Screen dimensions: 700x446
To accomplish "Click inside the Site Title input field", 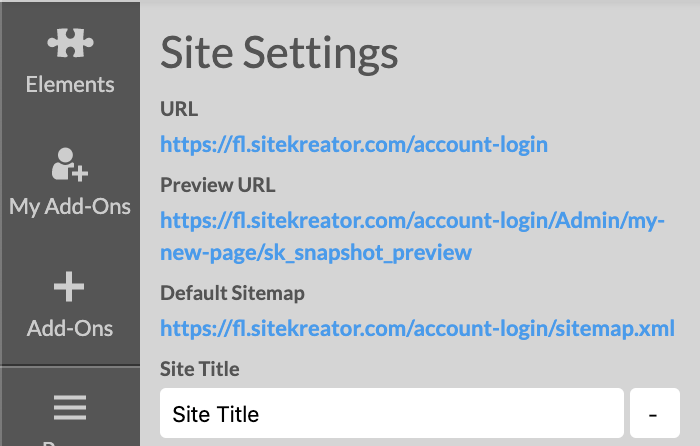I will tap(392, 413).
